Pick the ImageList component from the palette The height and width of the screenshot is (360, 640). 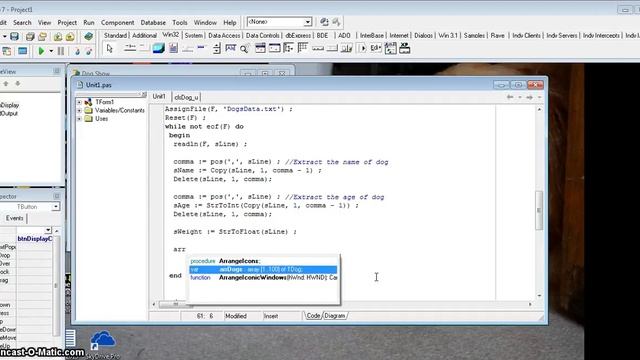(x=158, y=49)
